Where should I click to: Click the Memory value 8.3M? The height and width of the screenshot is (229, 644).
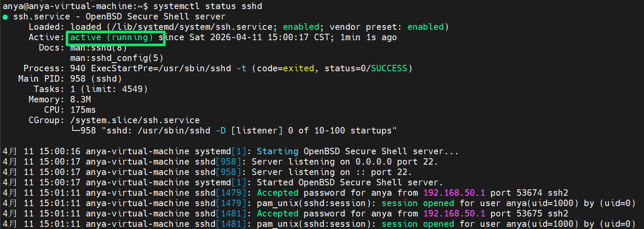click(x=80, y=99)
